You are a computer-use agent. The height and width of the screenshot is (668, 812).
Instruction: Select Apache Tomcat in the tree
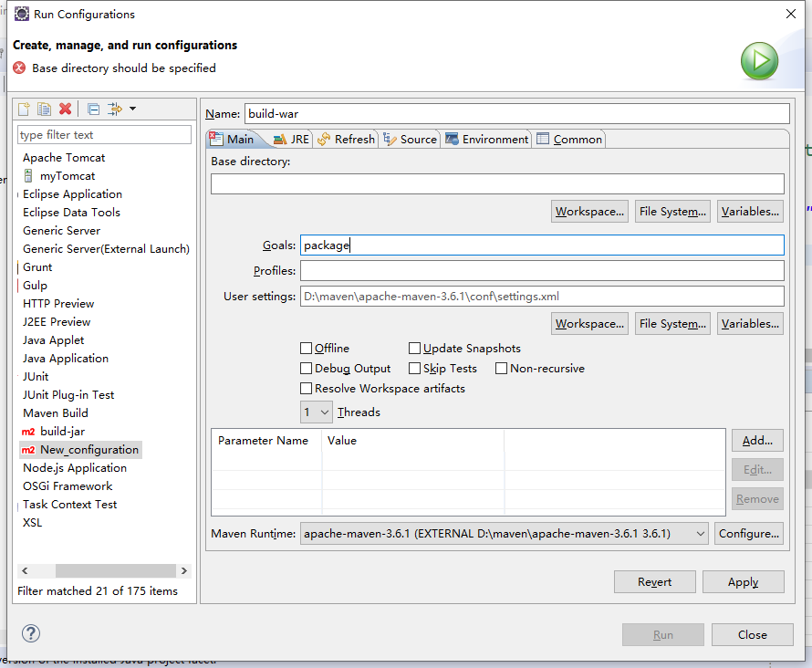[64, 158]
